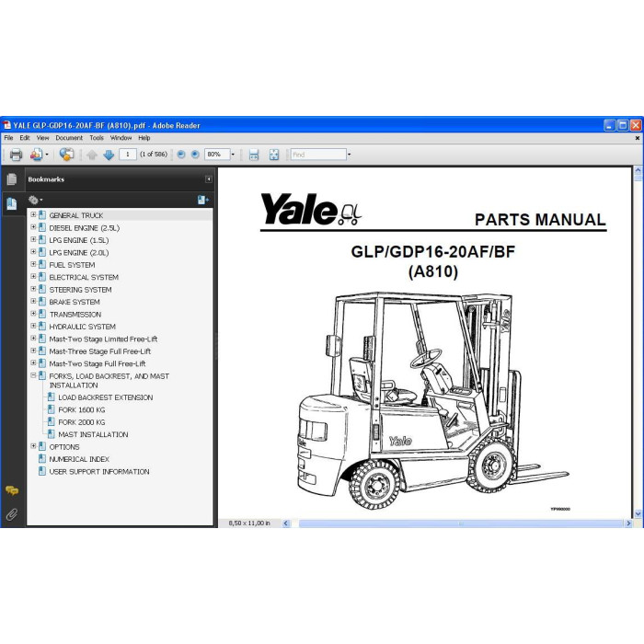
Task: Expand the DIESEL ENGINE (2.5L) bookmark
Action: 34,227
